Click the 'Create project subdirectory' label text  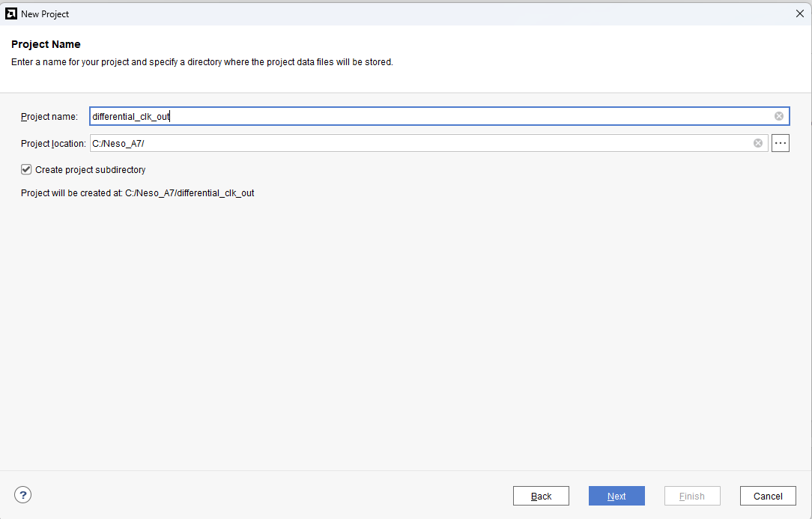pyautogui.click(x=90, y=170)
